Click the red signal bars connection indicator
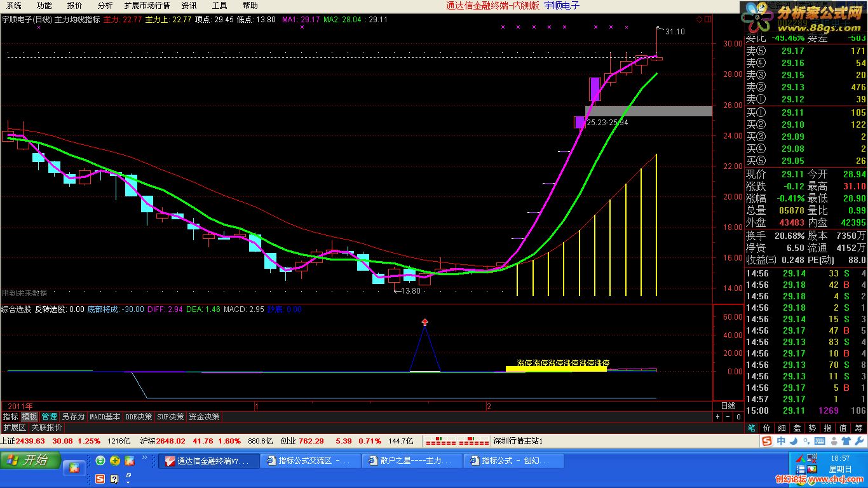Screen dimensions: 868x488 click(456, 441)
